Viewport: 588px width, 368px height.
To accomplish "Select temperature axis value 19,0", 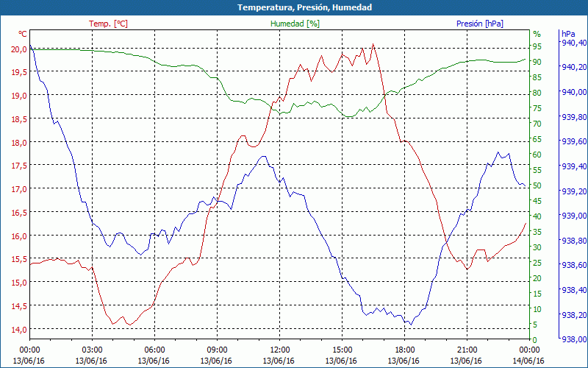I will pos(19,96).
